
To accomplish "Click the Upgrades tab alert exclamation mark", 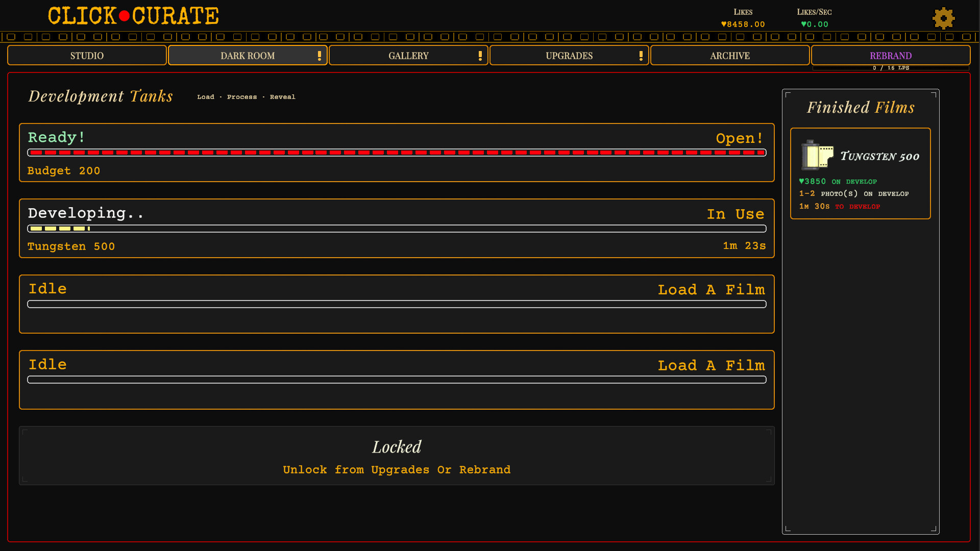I will 641,56.
